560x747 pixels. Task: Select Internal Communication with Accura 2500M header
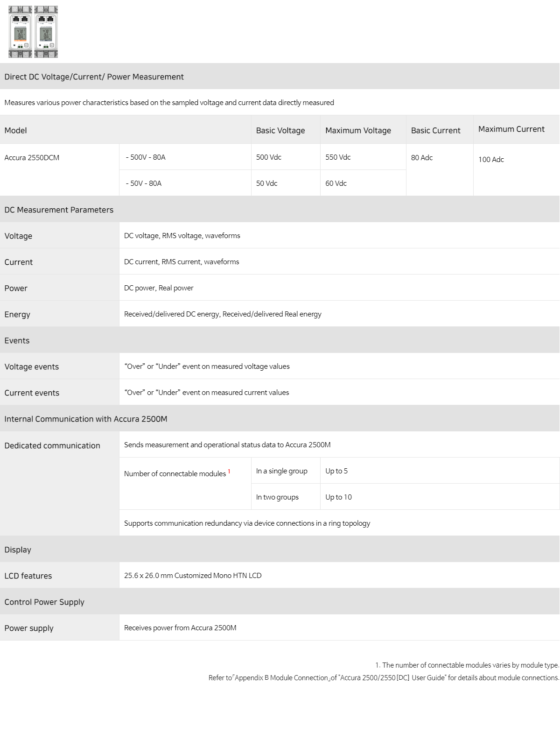pyautogui.click(x=280, y=419)
